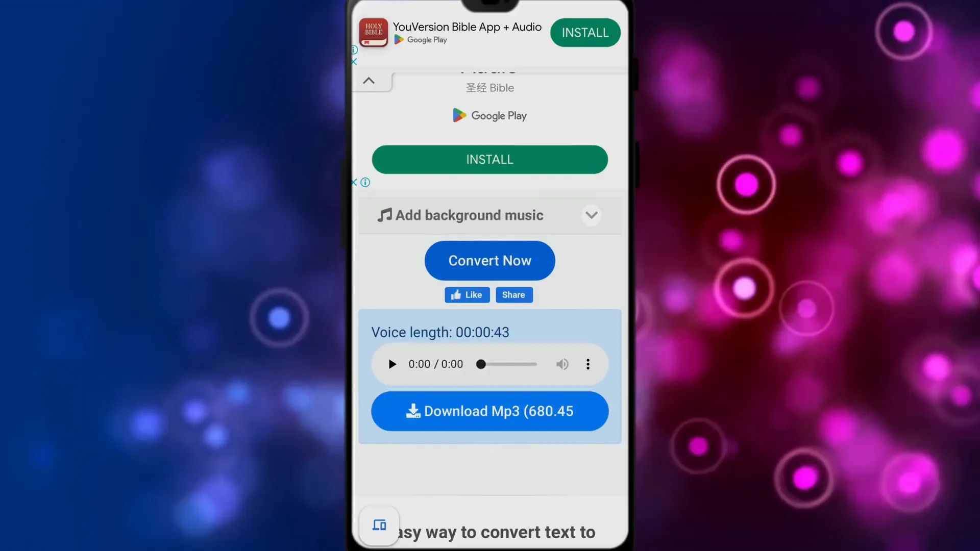Expand the Add background music section

tap(591, 214)
